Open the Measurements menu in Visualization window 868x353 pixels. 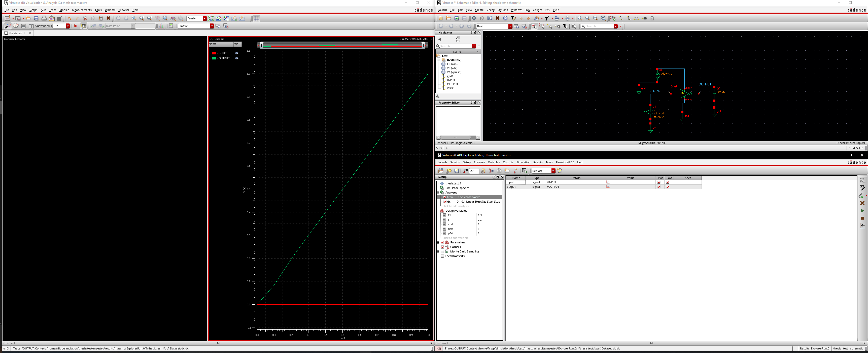[82, 10]
